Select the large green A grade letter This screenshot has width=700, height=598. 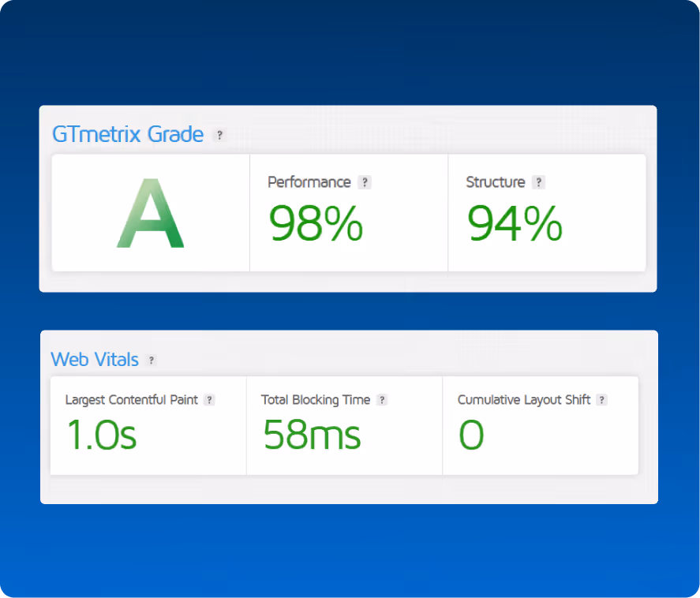click(x=151, y=213)
